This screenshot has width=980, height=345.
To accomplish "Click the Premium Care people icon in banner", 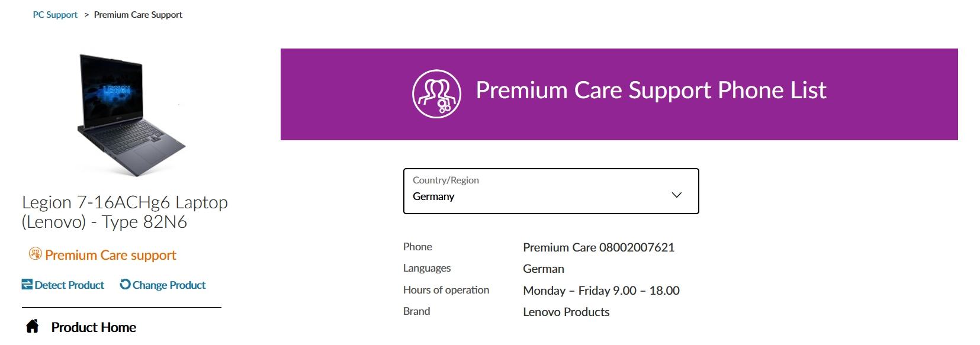I will 436,93.
